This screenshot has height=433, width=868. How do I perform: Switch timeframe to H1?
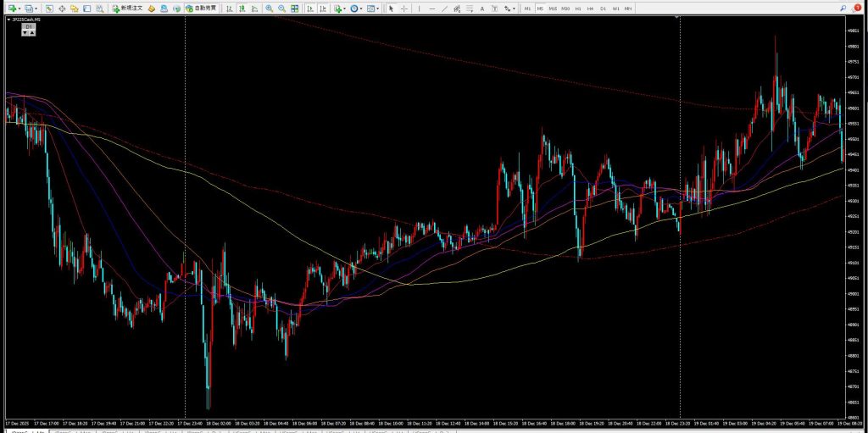(578, 8)
